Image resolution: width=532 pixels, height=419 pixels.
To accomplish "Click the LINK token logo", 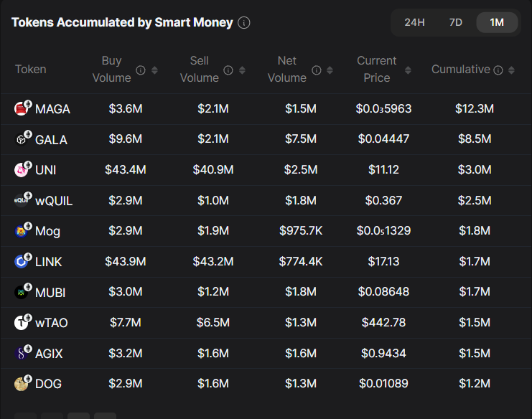I will pos(22,261).
